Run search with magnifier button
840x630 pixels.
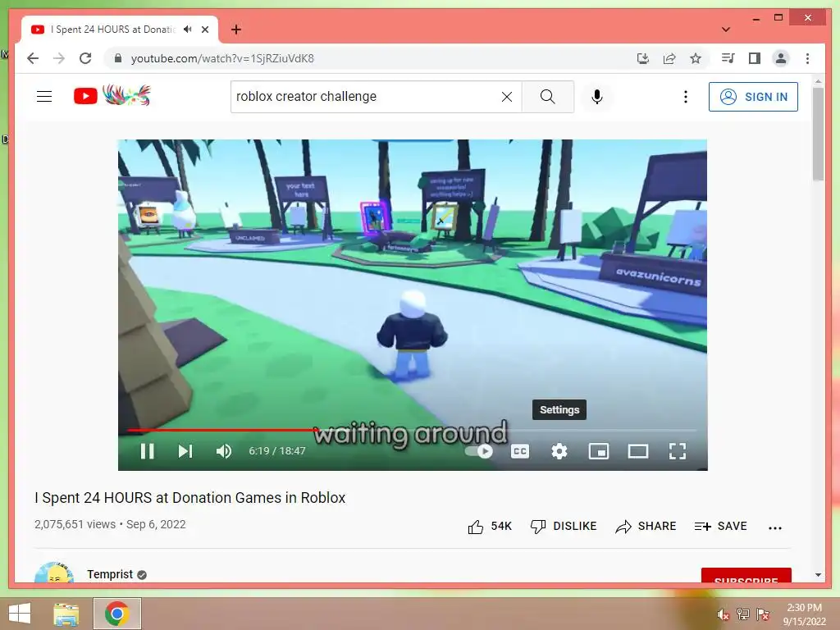(547, 97)
